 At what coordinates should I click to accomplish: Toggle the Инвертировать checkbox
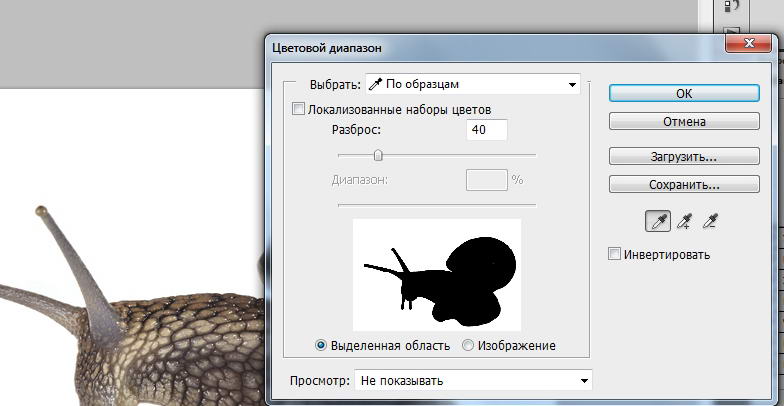(615, 254)
